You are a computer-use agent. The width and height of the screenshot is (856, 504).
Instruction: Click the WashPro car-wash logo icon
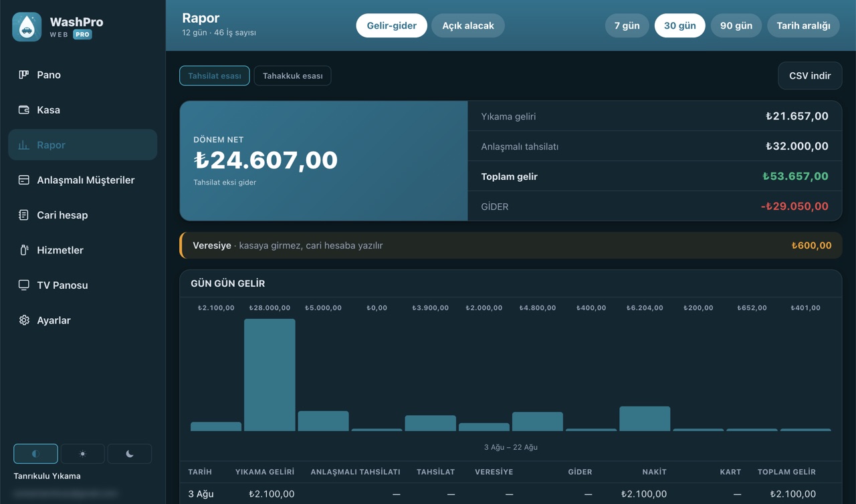(x=27, y=27)
